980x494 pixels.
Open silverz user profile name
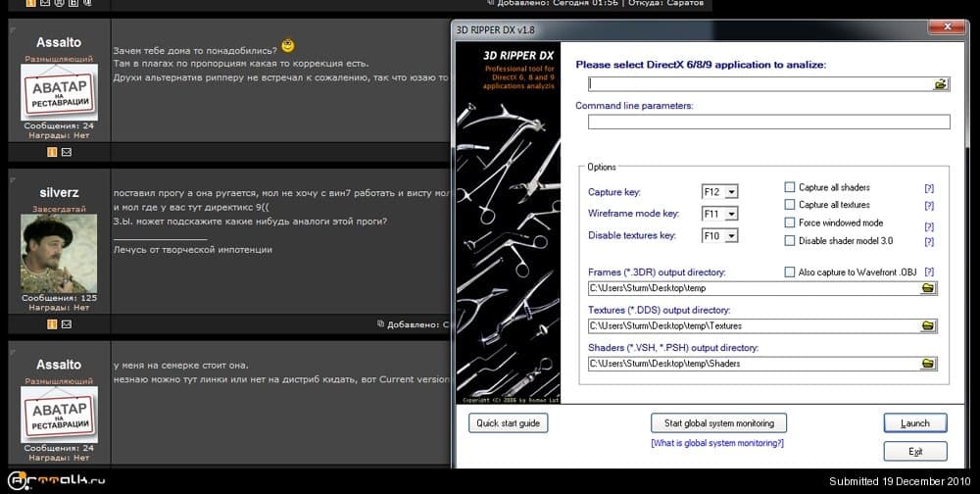tap(59, 192)
